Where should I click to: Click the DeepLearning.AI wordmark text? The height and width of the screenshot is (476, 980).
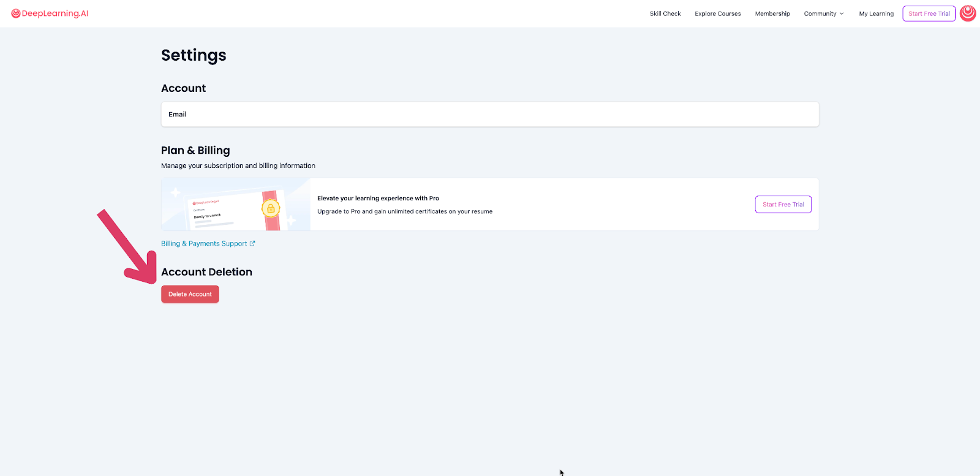click(55, 13)
